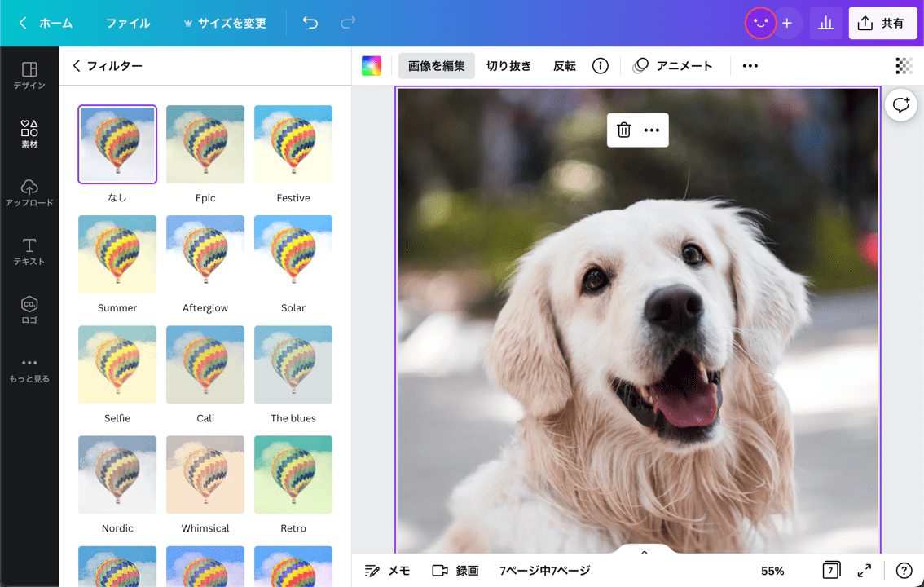The height and width of the screenshot is (587, 924).
Task: Expand the page panel with the up chevron
Action: pos(644,553)
